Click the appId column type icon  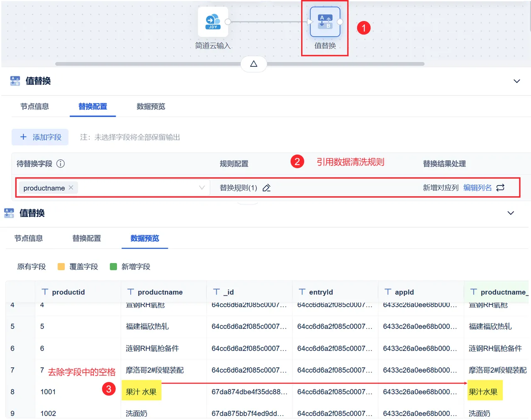click(388, 292)
